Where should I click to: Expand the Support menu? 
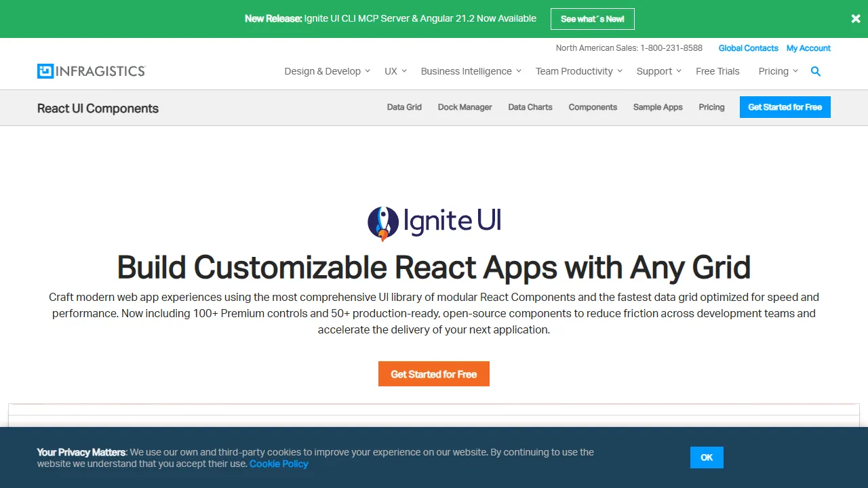[x=659, y=71]
